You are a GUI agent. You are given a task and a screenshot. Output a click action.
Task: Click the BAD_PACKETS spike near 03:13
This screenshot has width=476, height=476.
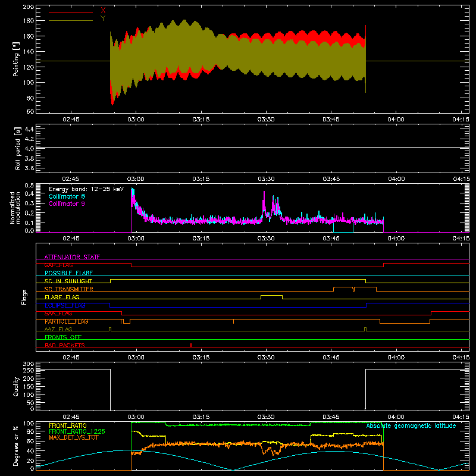tap(191, 345)
